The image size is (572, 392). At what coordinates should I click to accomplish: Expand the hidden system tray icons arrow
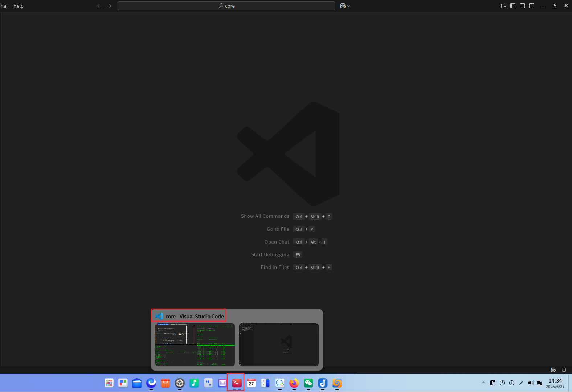tap(483, 383)
